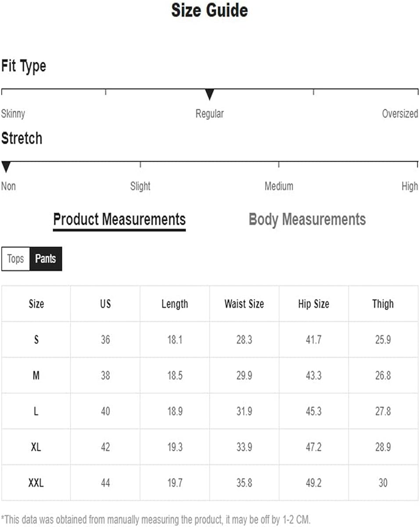Select the XXL size row label
The image size is (420, 527).
point(36,483)
